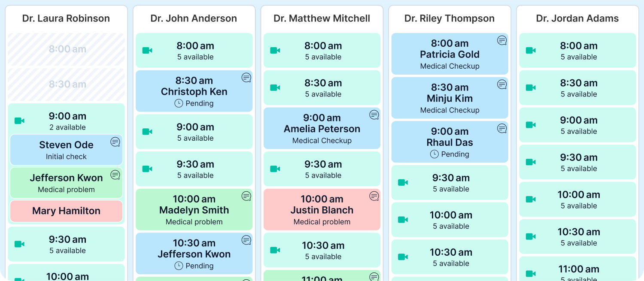
Task: Select Mary Hamilton appointment under Dr. Robinson
Action: 66,211
